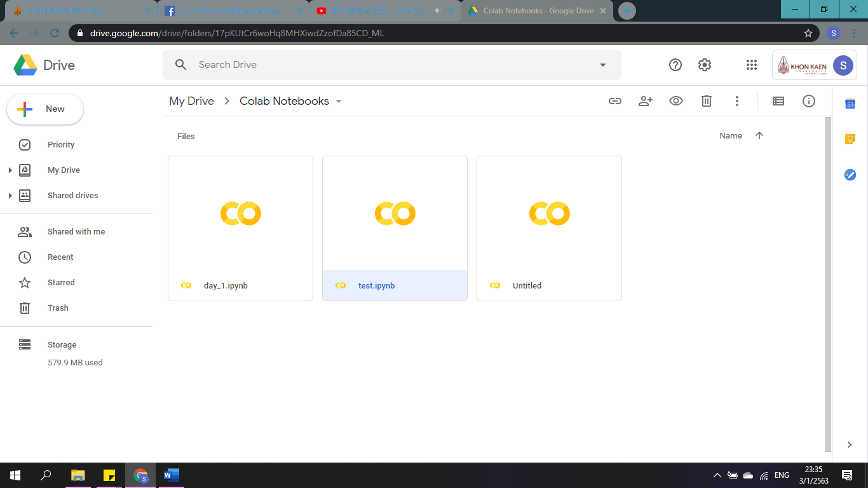Screen dimensions: 868x488
Task: Expand the Shared drives tree arrow
Action: point(10,196)
